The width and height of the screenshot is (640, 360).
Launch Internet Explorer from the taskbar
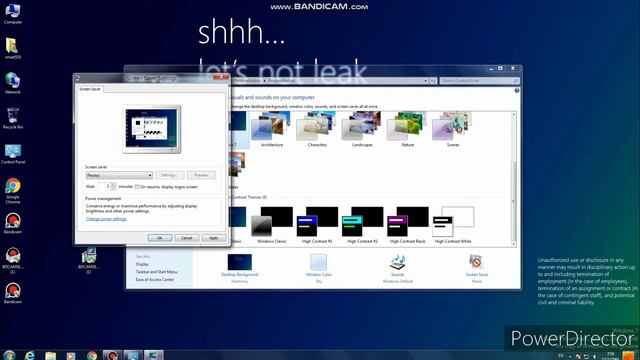(x=29, y=355)
